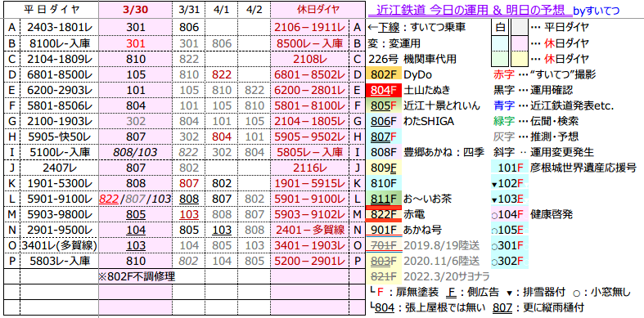Click the holiday cell 2108レ
644x318 pixels.
coord(310,59)
